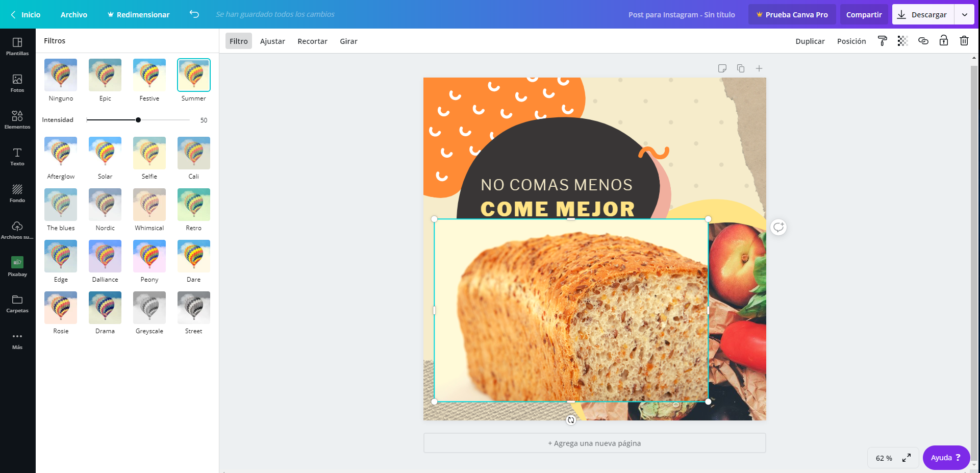Click the link chain icon
The image size is (980, 473).
(x=923, y=41)
